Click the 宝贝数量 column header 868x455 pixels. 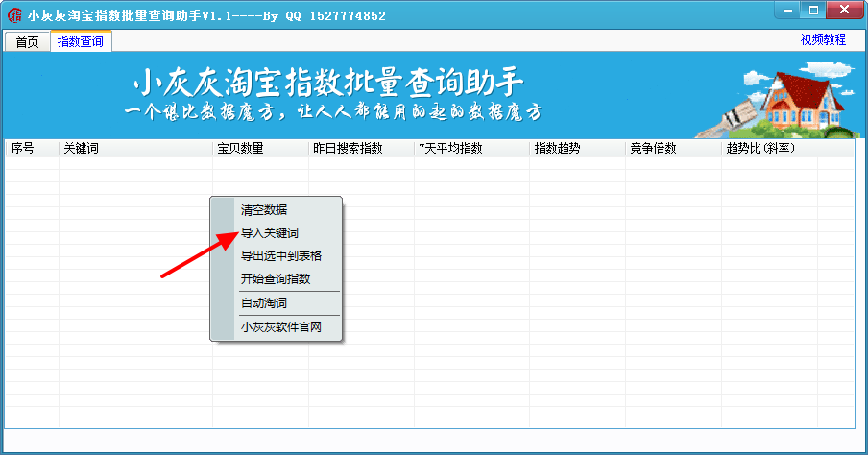261,148
